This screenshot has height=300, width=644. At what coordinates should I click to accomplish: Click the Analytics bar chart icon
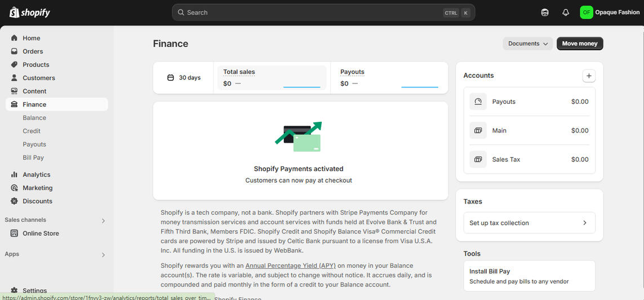(x=15, y=175)
